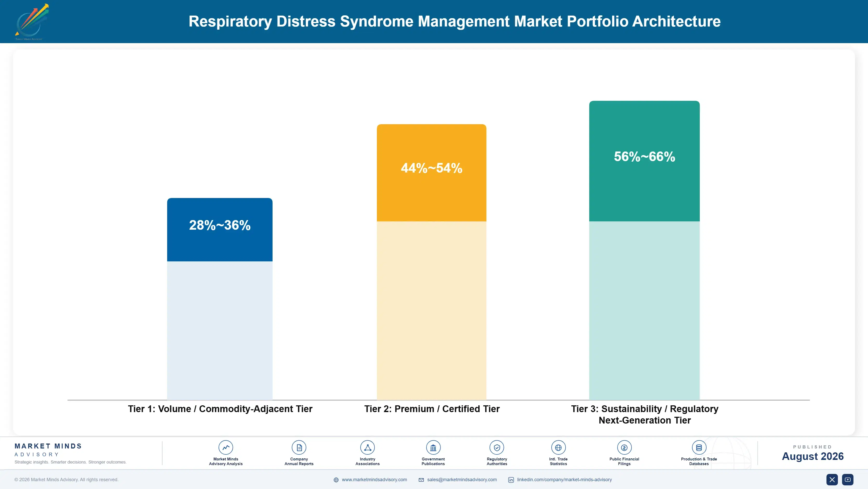Image resolution: width=868 pixels, height=489 pixels.
Task: Click '© 2026 Market Minds Advisory. All rights reserved.'
Action: (x=66, y=480)
